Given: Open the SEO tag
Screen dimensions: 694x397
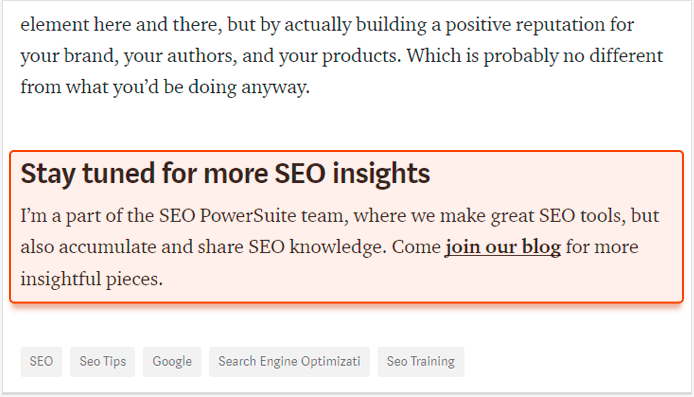Looking at the screenshot, I should [41, 362].
